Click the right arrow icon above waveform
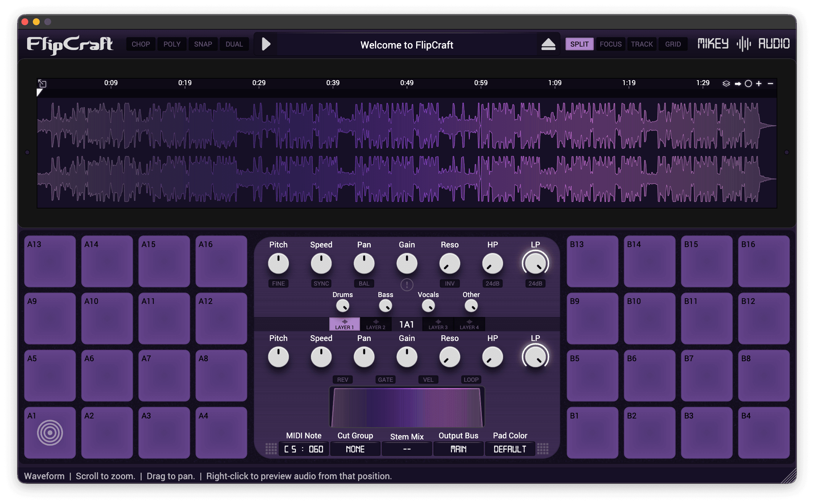The height and width of the screenshot is (504, 814). (738, 84)
